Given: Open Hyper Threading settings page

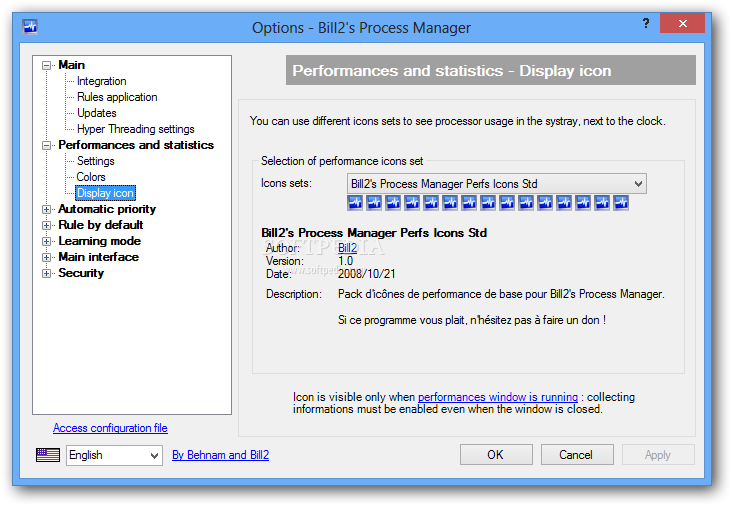Looking at the screenshot, I should pos(135,129).
